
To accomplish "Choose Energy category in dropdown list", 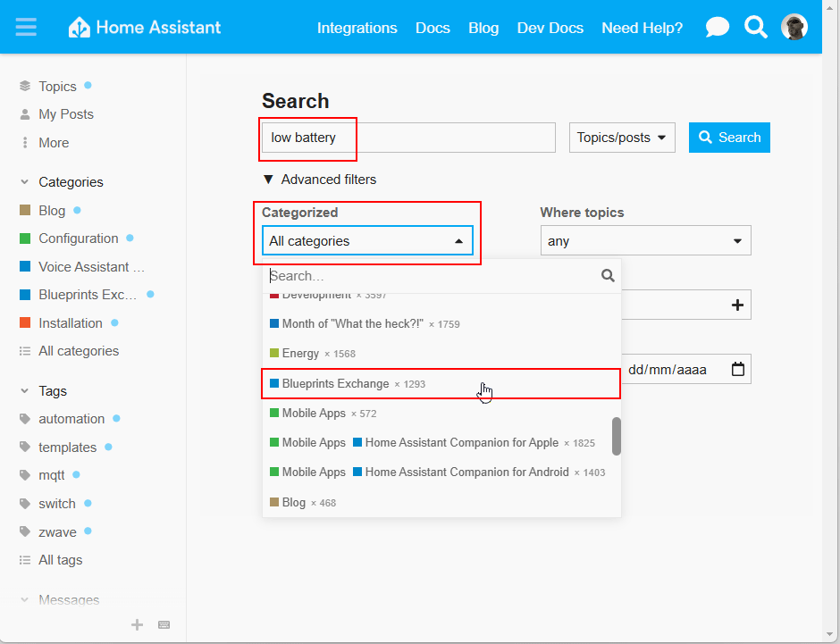I will [x=300, y=354].
